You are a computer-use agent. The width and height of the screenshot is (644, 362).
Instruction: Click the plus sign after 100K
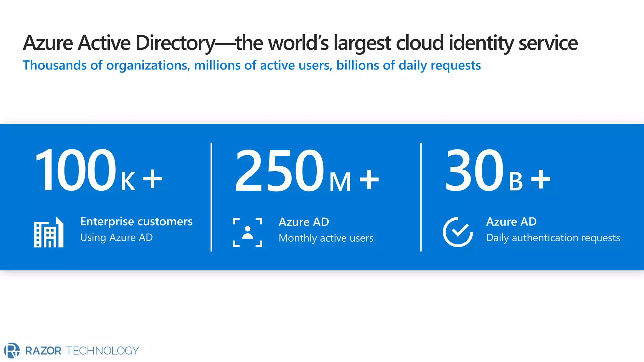coord(153,179)
